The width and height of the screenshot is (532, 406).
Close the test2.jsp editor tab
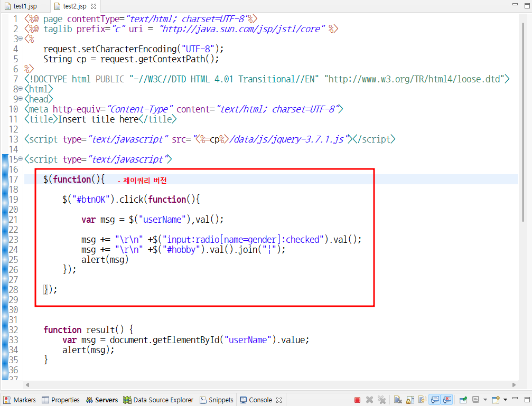94,6
